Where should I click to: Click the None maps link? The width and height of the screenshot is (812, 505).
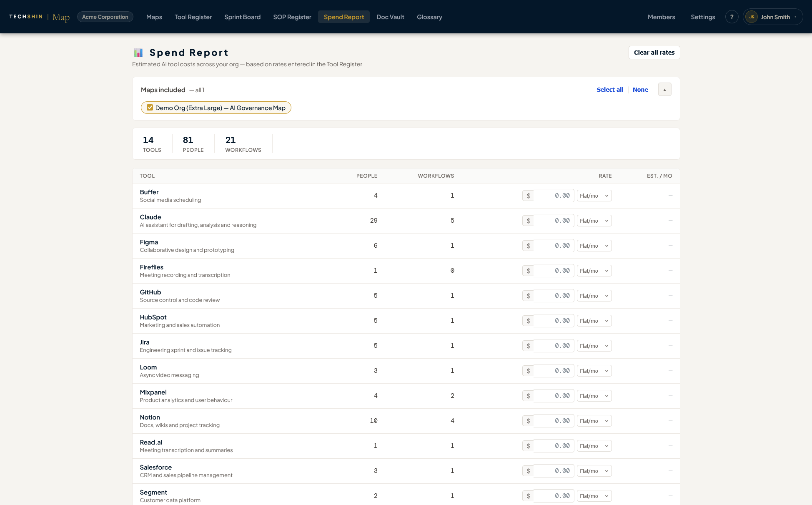[x=640, y=89]
